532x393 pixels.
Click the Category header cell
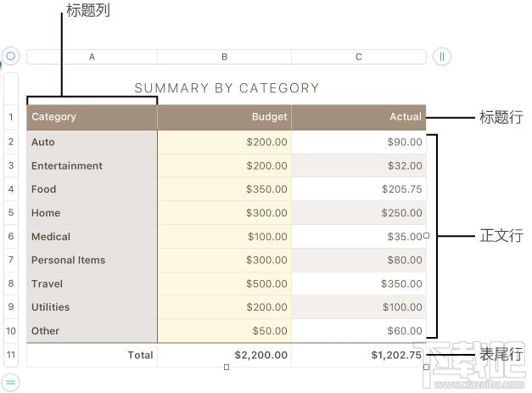click(92, 117)
